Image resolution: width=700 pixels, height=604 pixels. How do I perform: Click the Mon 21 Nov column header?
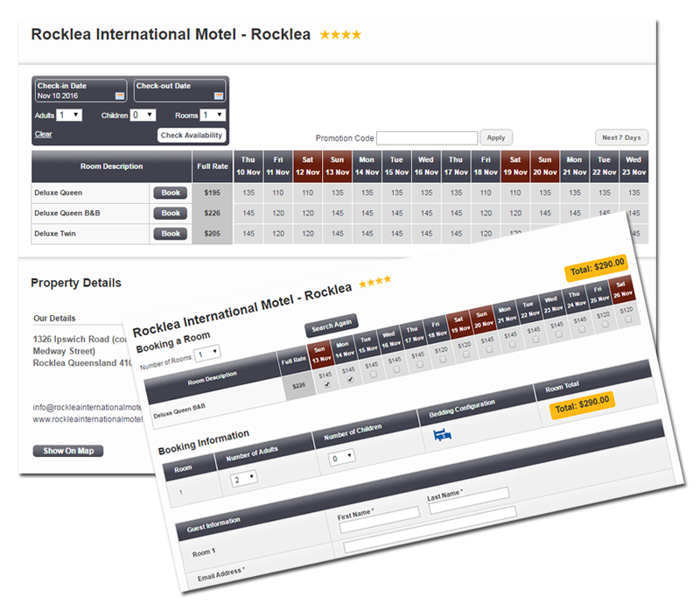[x=575, y=166]
